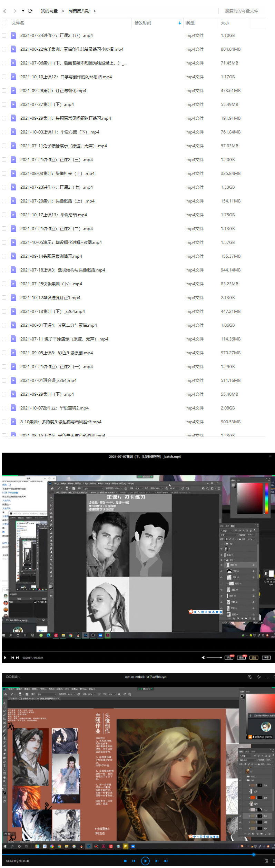Viewport: 275px width, 868px height.
Task: Check the box for 2021-07-24讲作业：正课2（八）.mp4
Action: (x=4, y=35)
